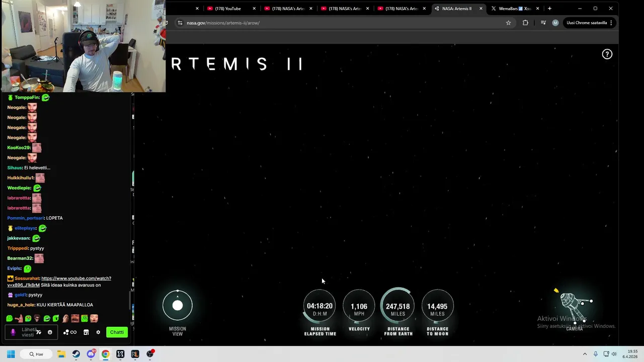This screenshot has height=362, width=644.
Task: Open OBS icon with red badge on taskbar
Action: tap(150, 354)
